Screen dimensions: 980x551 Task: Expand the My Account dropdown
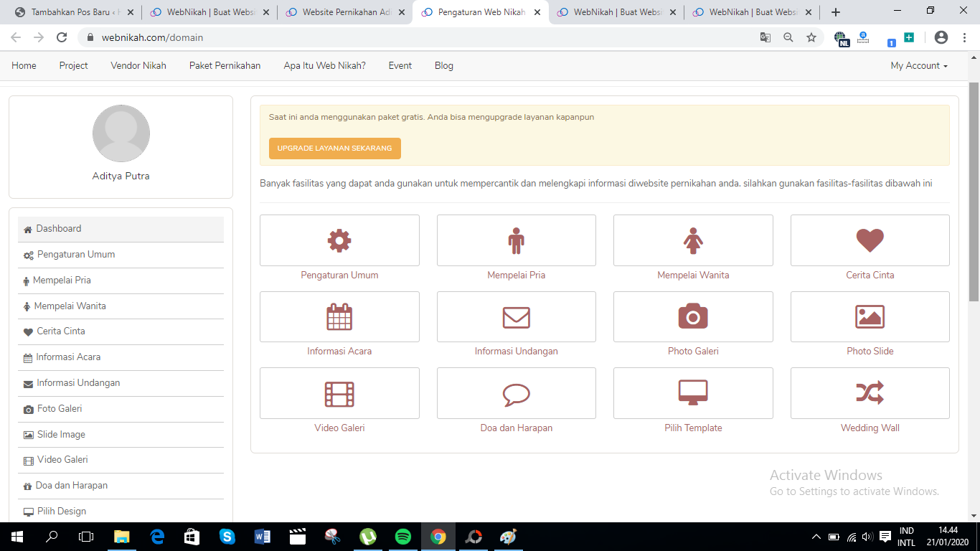[918, 65]
